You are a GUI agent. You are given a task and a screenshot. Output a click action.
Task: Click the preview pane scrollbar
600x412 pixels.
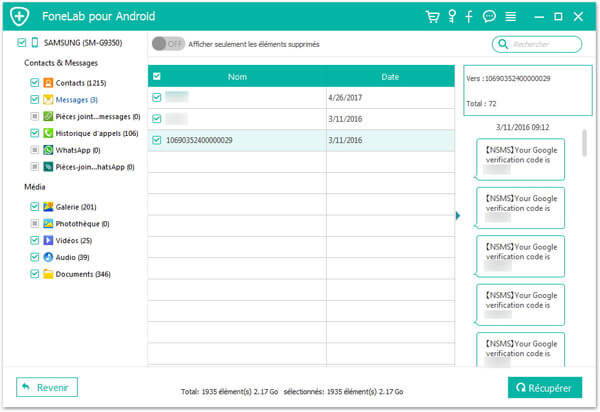click(x=584, y=143)
